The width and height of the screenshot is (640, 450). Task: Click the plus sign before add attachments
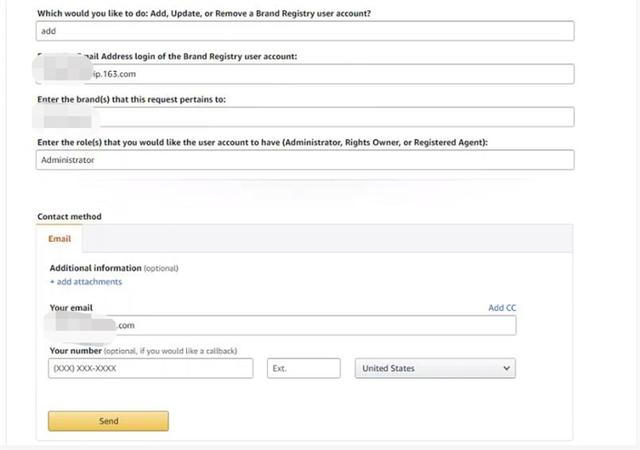[x=52, y=282]
